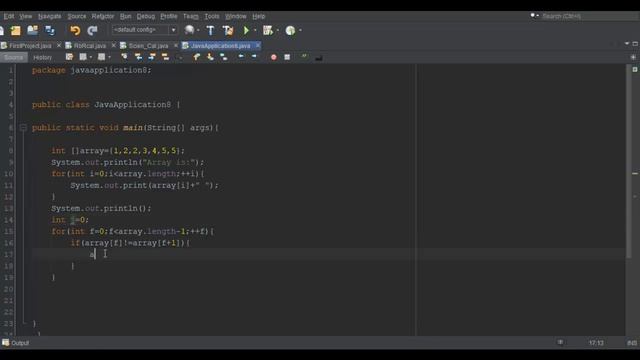This screenshot has width=640, height=360.
Task: Open the Profile menu
Action: tap(169, 16)
